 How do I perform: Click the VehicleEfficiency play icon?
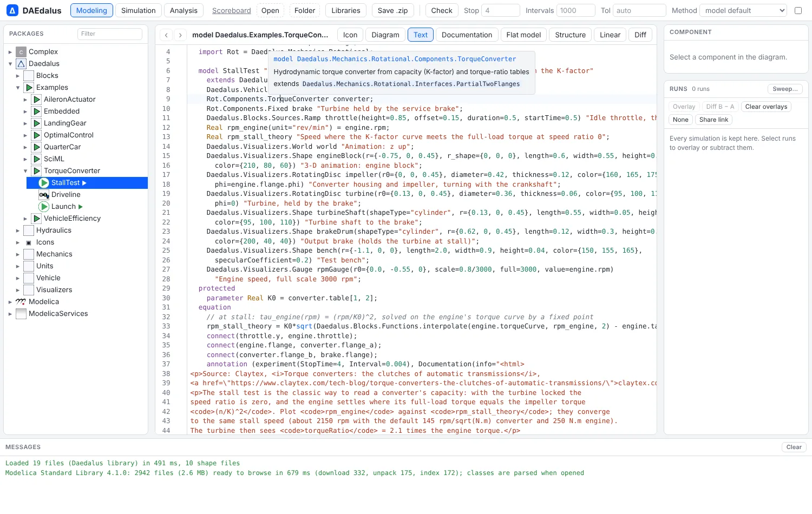point(36,219)
